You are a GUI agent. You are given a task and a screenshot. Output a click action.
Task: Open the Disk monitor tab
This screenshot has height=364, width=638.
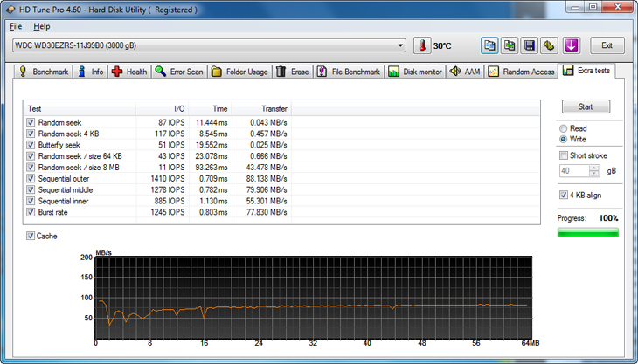pyautogui.click(x=415, y=72)
